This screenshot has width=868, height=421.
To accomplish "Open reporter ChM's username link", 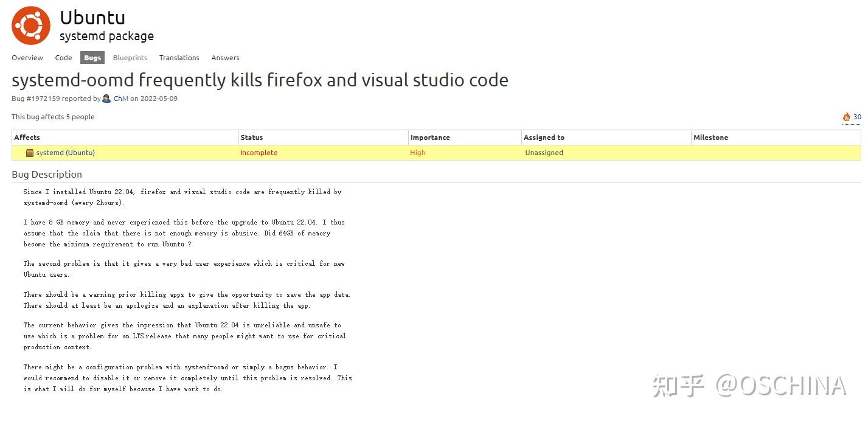I will pyautogui.click(x=120, y=99).
